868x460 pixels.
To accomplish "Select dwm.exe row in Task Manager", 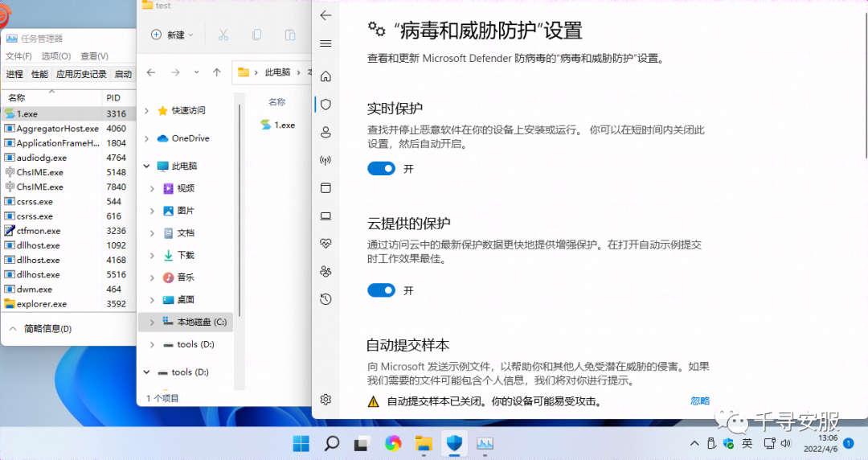I will pyautogui.click(x=68, y=290).
